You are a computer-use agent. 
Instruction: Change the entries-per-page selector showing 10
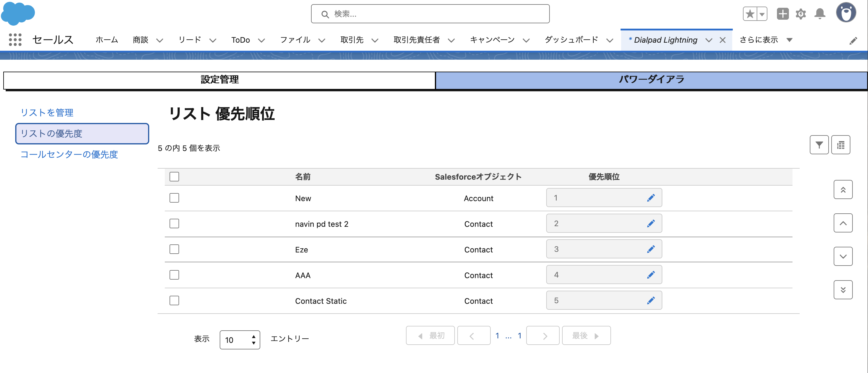click(x=240, y=340)
